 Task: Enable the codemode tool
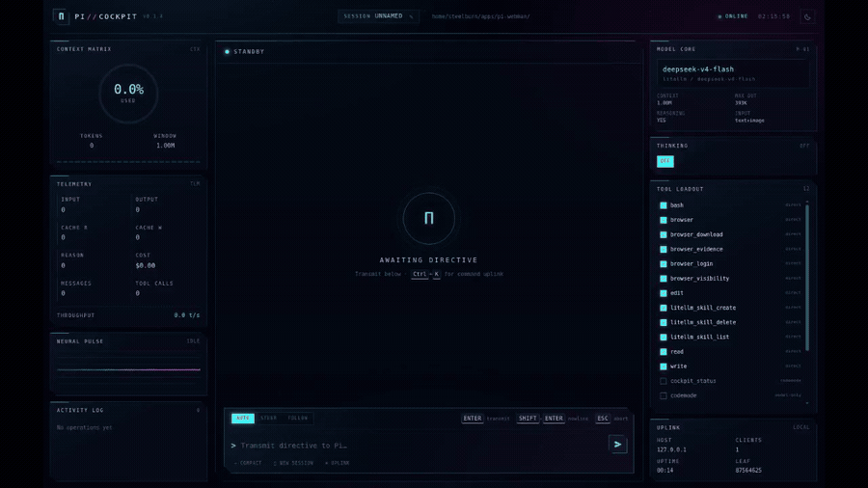pos(664,395)
